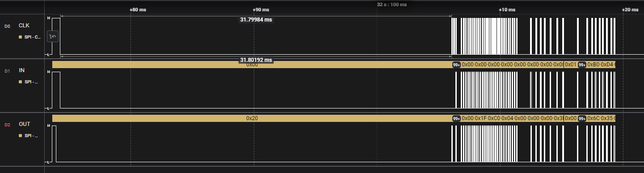Select the IN channel name
Viewport: 644px width, 173px height.
22,70
